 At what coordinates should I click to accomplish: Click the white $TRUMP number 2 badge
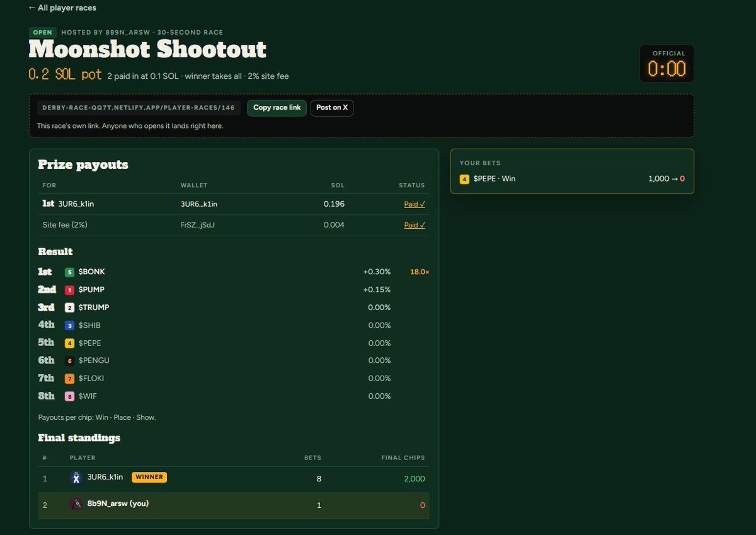[69, 308]
